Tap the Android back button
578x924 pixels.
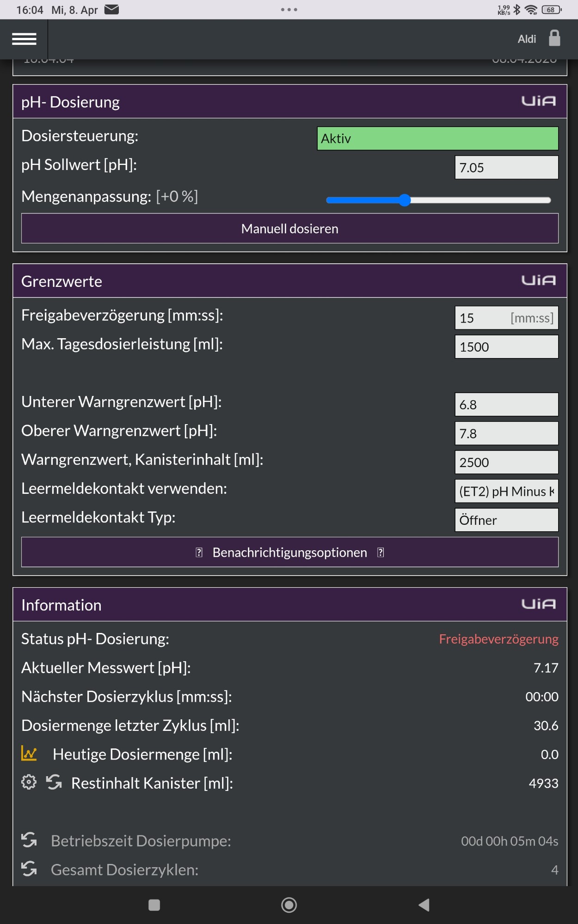[x=424, y=905]
